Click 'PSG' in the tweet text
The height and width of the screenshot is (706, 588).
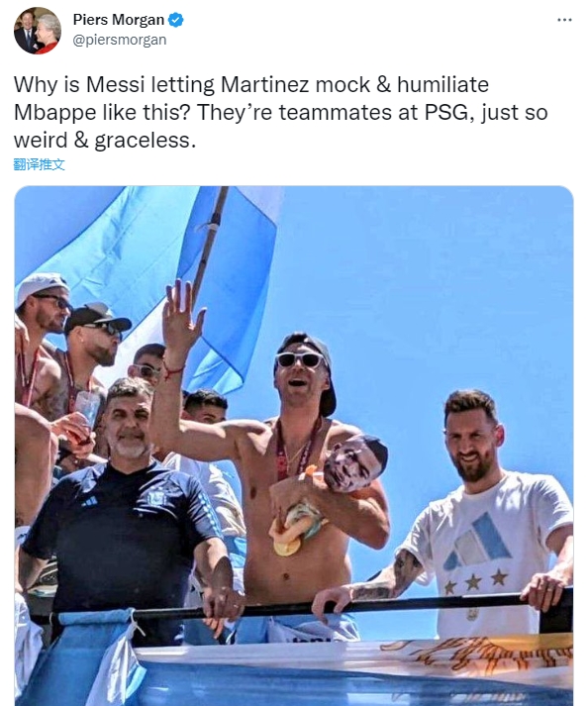tap(448, 113)
